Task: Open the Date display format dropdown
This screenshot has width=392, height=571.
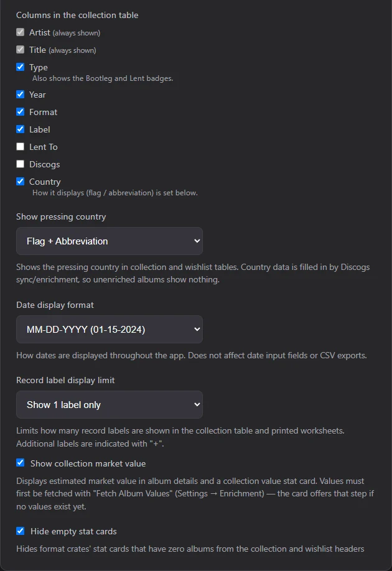Action: [110, 329]
